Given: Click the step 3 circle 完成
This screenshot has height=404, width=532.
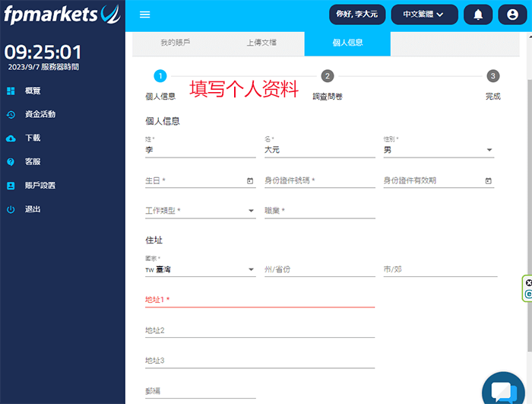Looking at the screenshot, I should (x=493, y=76).
